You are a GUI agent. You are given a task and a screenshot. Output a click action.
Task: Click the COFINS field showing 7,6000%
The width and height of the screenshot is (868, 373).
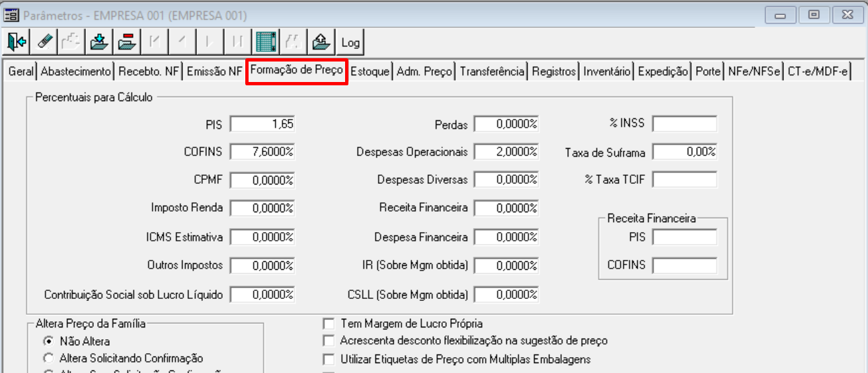click(262, 152)
